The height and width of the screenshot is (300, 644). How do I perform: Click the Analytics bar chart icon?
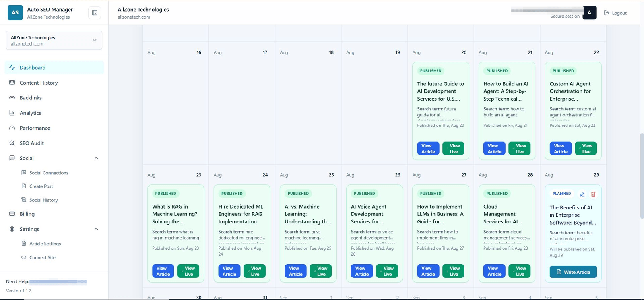click(12, 113)
